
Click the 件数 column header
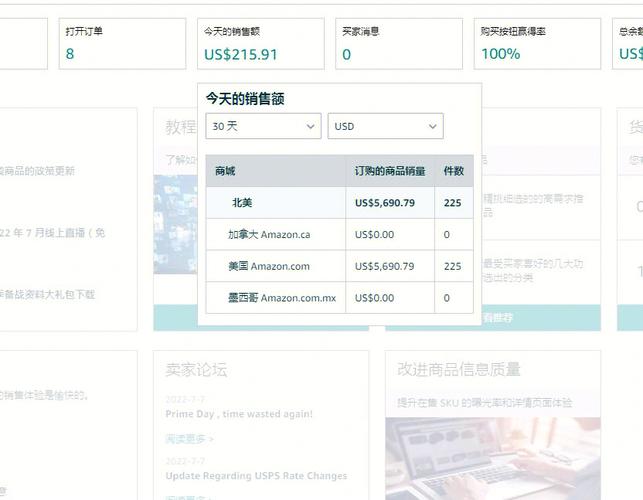point(454,171)
